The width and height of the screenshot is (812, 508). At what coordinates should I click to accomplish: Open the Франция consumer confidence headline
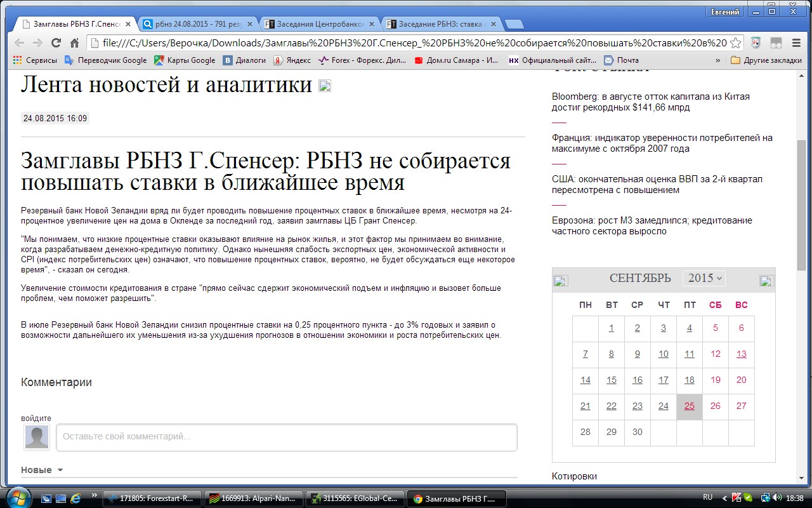pos(662,144)
